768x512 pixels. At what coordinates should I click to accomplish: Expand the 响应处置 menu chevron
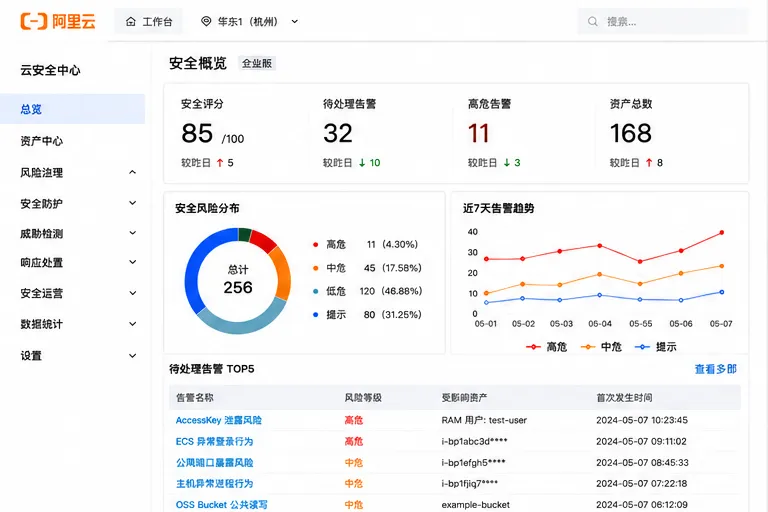[x=132, y=262]
